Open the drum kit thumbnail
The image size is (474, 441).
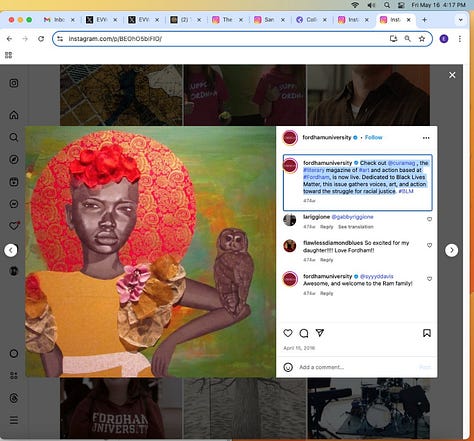[x=368, y=408]
